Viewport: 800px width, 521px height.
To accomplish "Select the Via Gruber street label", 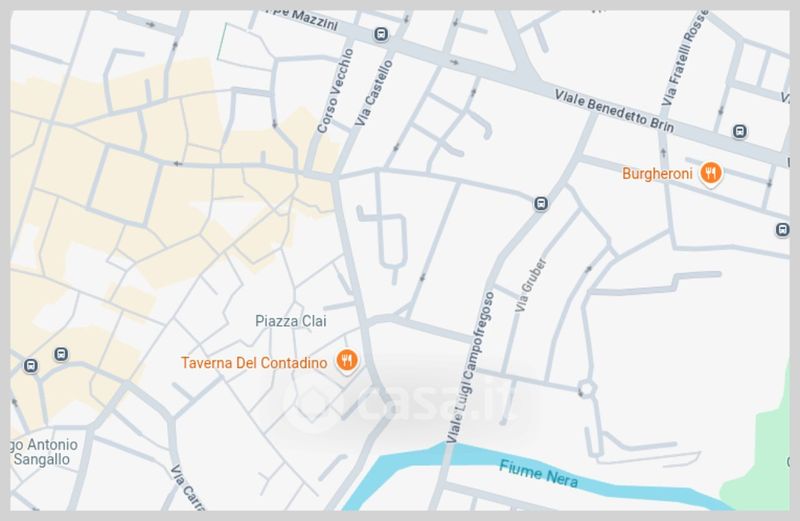I will [531, 285].
